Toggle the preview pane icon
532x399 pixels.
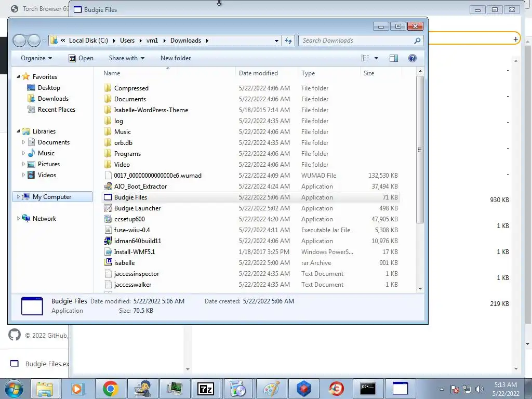tap(394, 58)
